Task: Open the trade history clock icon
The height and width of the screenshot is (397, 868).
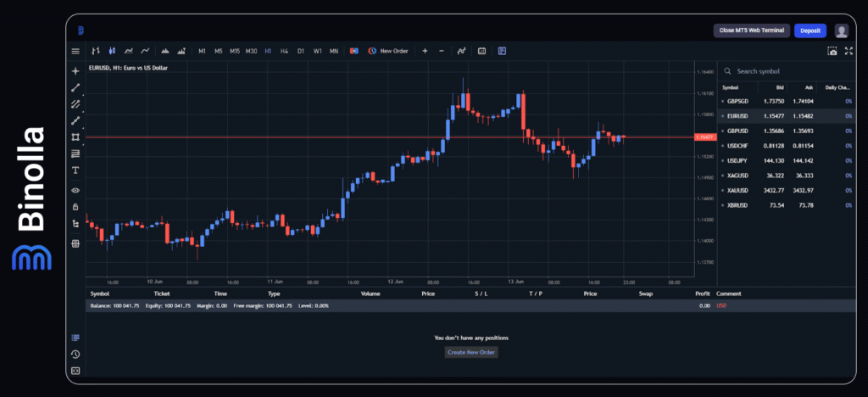Action: (x=75, y=354)
